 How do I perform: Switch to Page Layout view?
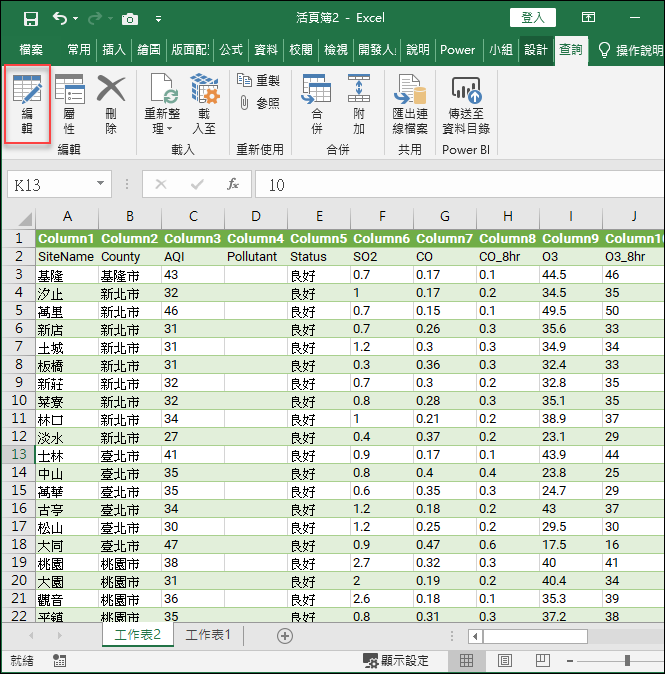(x=505, y=661)
